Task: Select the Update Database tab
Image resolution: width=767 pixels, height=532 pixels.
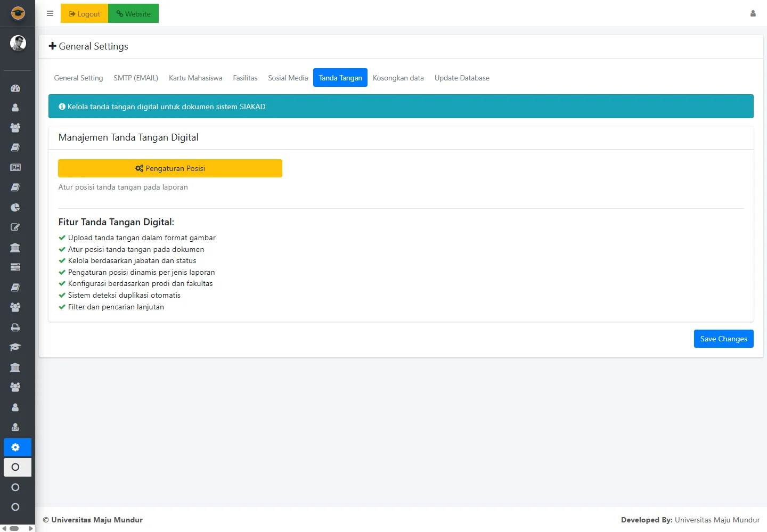Action: 462,78
